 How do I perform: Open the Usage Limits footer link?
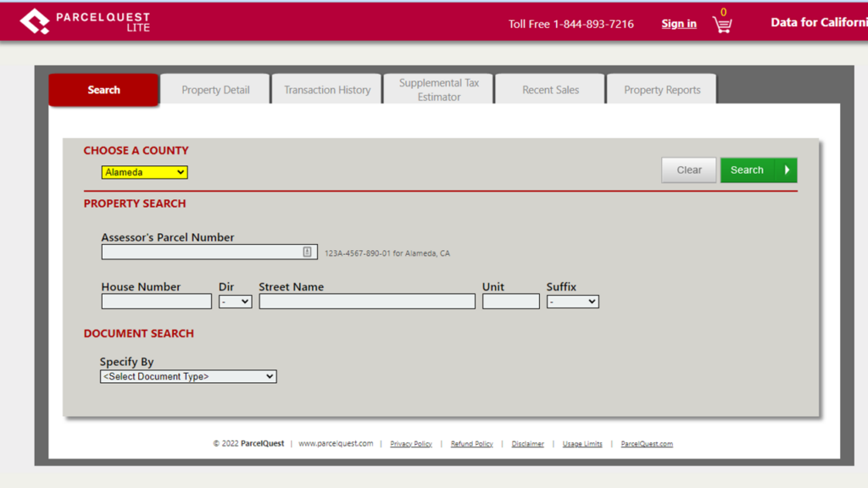point(582,444)
